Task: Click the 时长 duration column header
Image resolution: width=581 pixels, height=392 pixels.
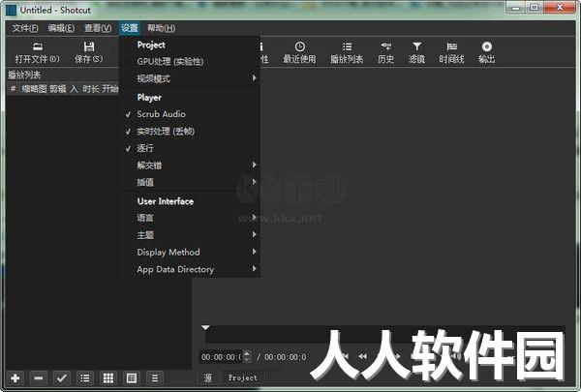Action: point(91,89)
